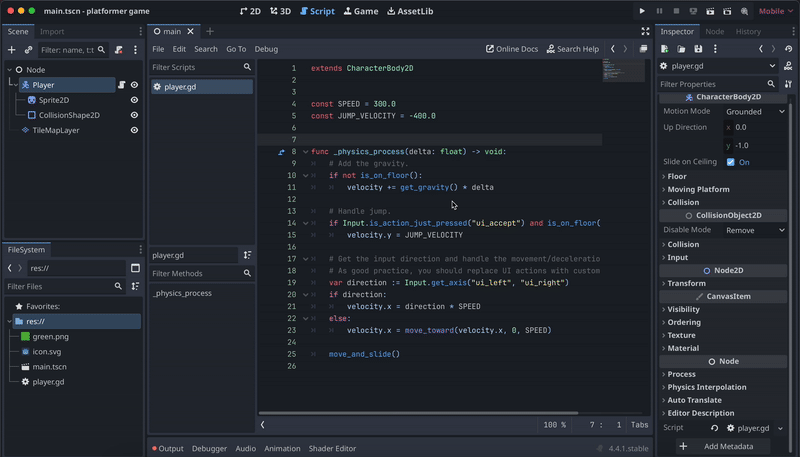This screenshot has height=457, width=800.
Task: Click the Online Docs link
Action: (512, 49)
